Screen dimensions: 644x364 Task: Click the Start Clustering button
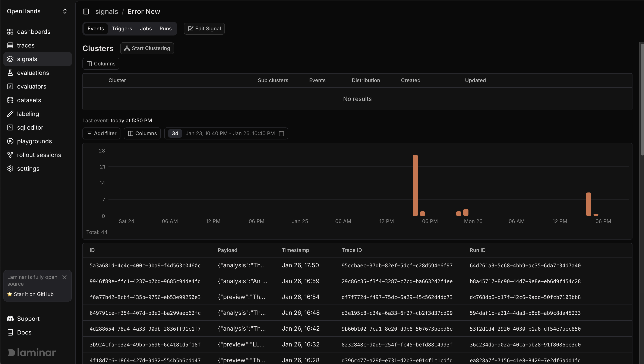pos(147,48)
